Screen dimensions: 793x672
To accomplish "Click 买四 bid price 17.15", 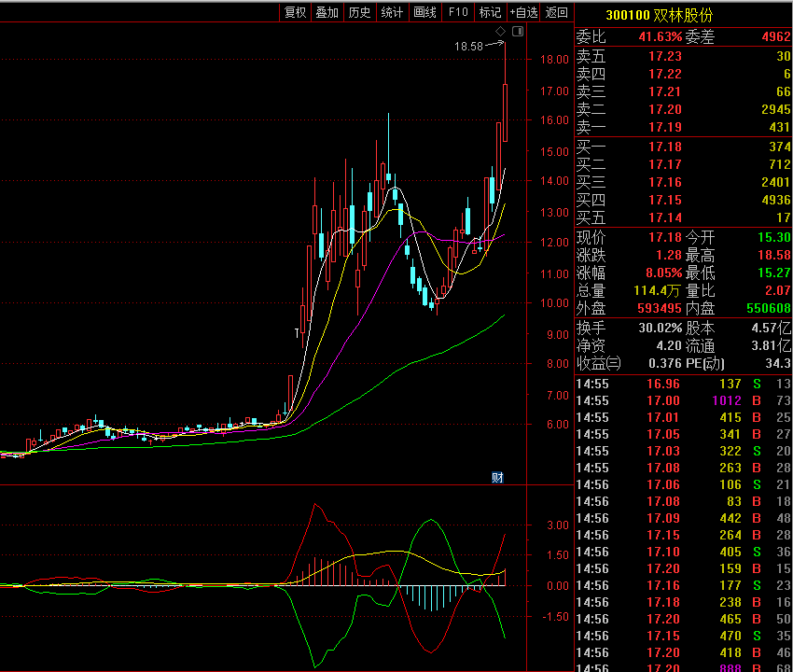I will [665, 200].
